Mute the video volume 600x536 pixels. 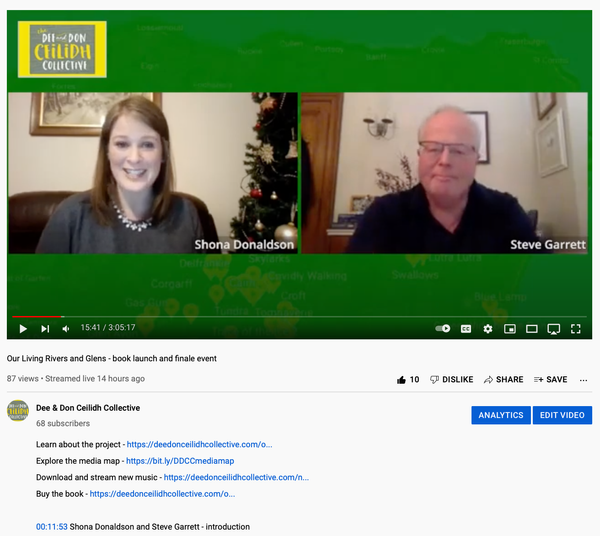[66, 328]
